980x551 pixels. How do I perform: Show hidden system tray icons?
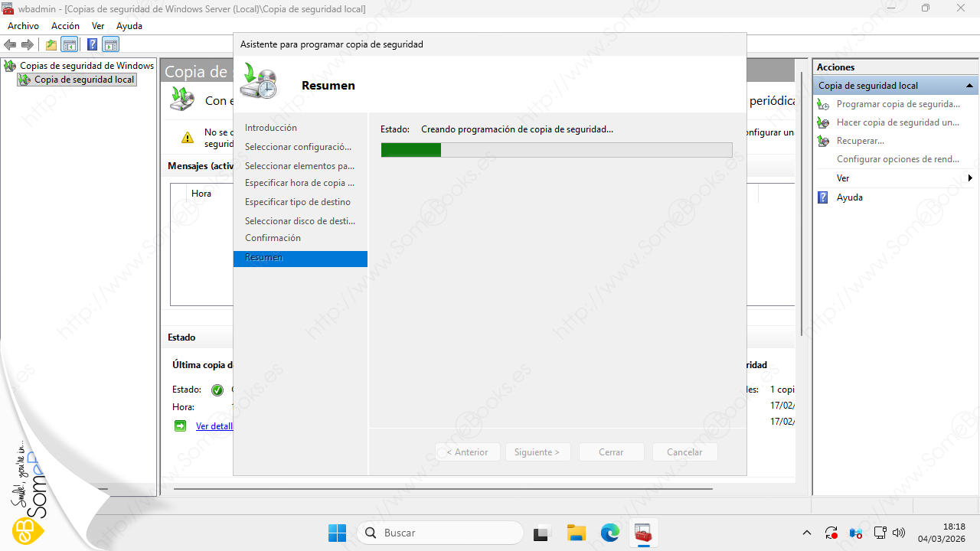(x=806, y=533)
